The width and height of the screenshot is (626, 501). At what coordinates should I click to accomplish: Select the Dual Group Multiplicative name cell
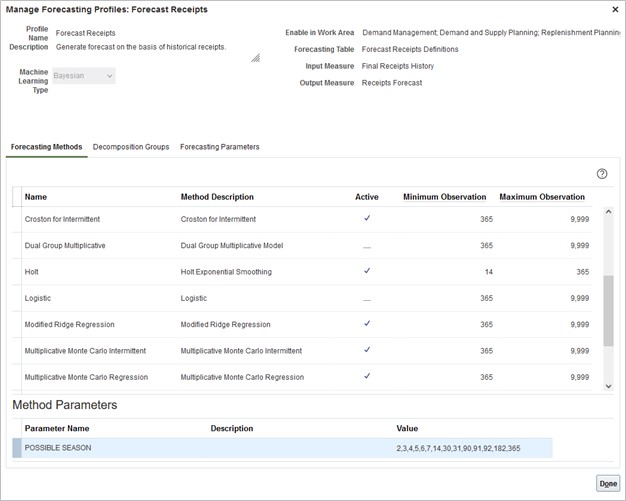pyautogui.click(x=65, y=246)
